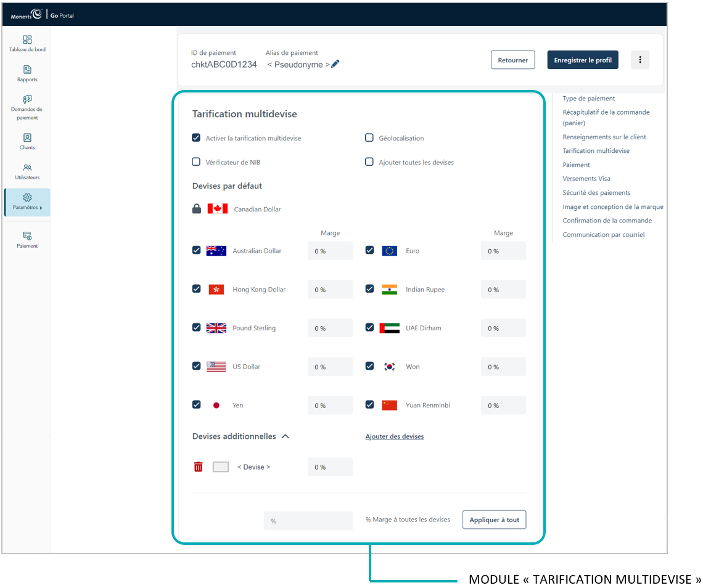Go to Tarification multidevise in side navigation
Viewport: 703px width, 588px height.
pyautogui.click(x=596, y=151)
